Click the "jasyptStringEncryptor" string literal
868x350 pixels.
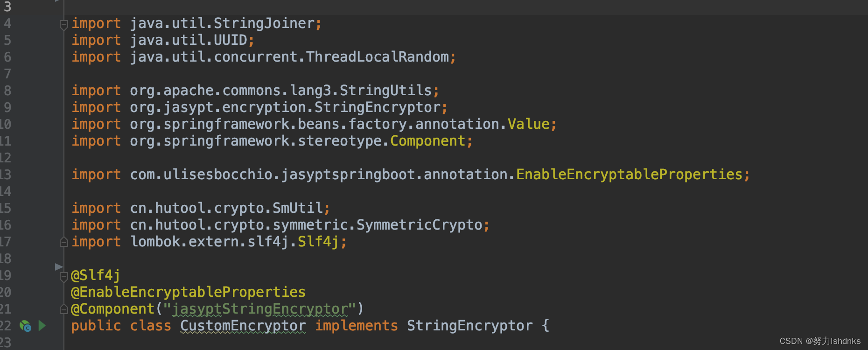260,309
